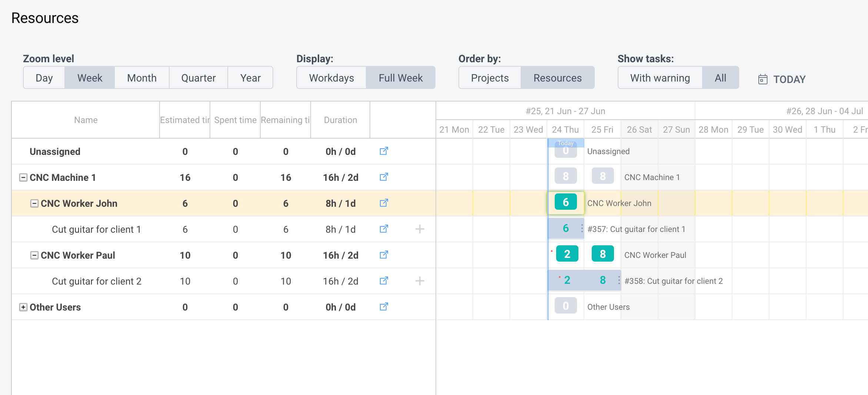Click the Name column header
The height and width of the screenshot is (395, 868).
coord(86,120)
